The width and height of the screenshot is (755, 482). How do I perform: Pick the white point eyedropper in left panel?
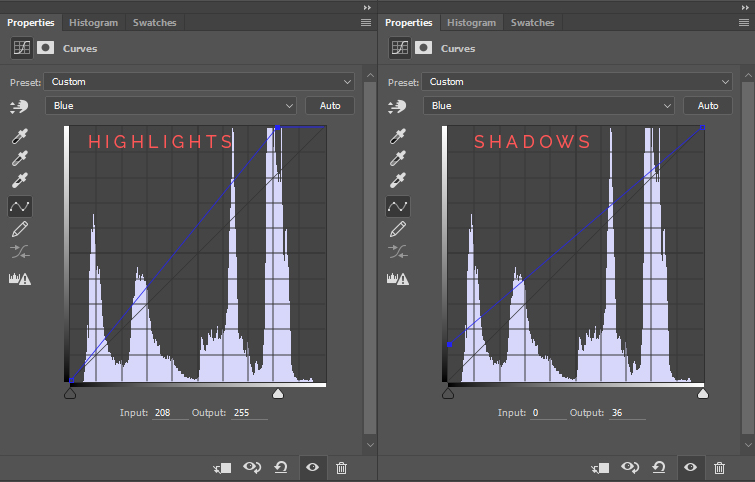[x=19, y=180]
